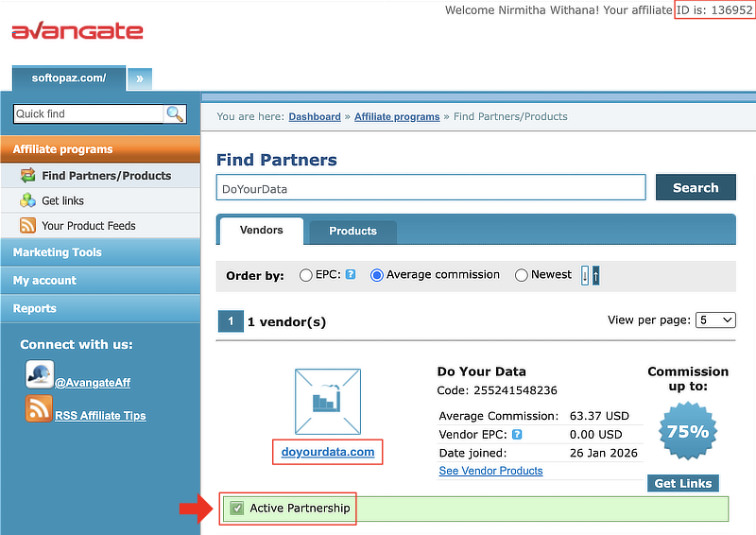756x535 pixels.
Task: Click the EPC help question-mark icon
Action: coord(351,275)
